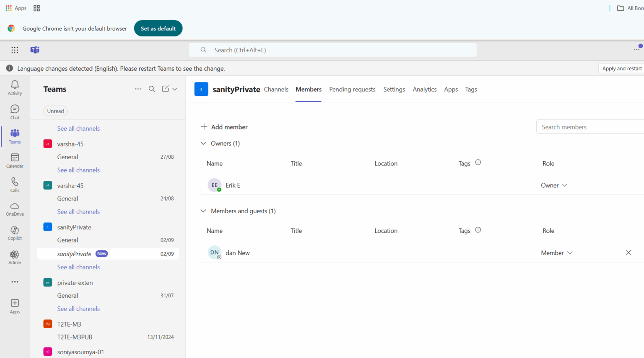
Task: Open OneDrive from the sidebar
Action: pyautogui.click(x=15, y=208)
